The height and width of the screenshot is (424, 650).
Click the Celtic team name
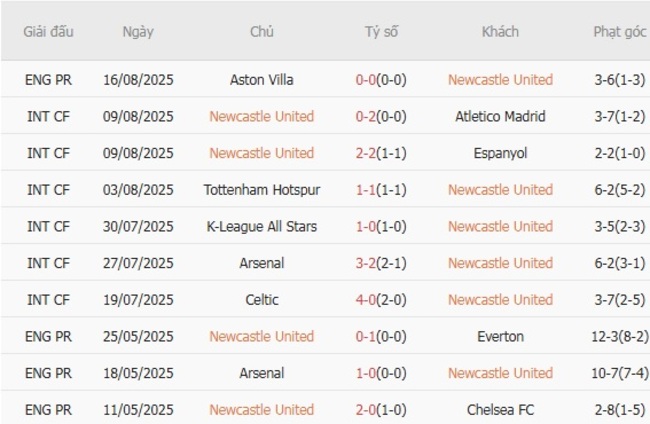pos(262,300)
